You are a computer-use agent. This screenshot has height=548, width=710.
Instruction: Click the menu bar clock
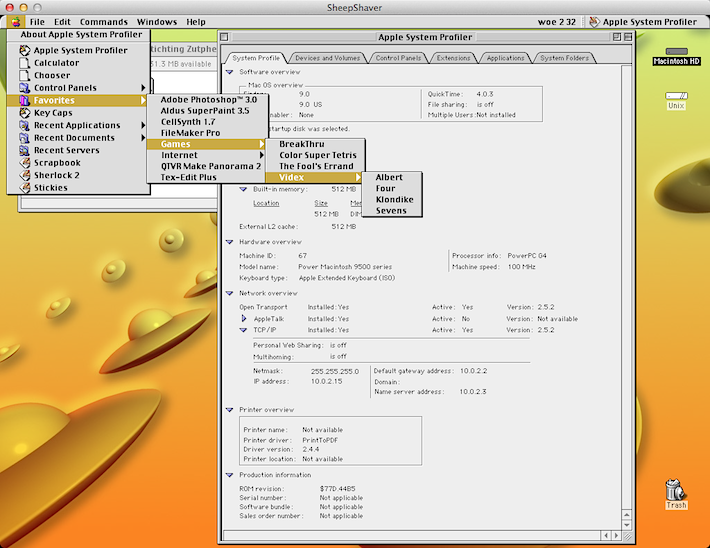[556, 22]
